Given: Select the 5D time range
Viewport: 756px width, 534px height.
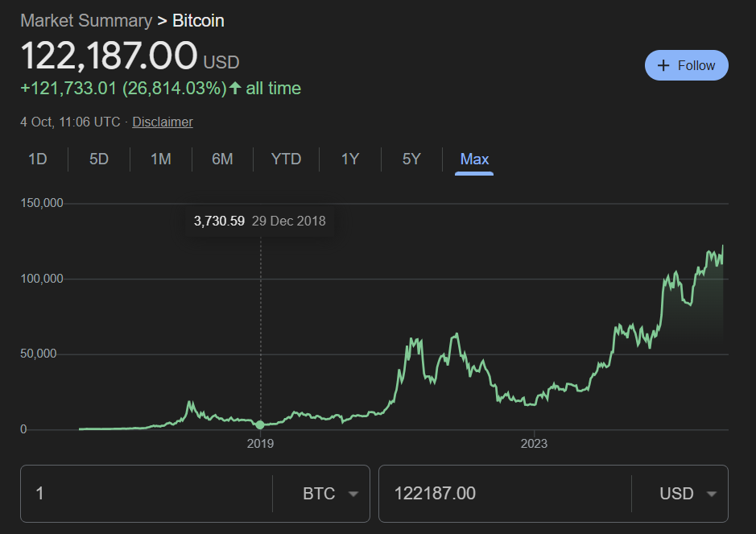Looking at the screenshot, I should [x=98, y=159].
